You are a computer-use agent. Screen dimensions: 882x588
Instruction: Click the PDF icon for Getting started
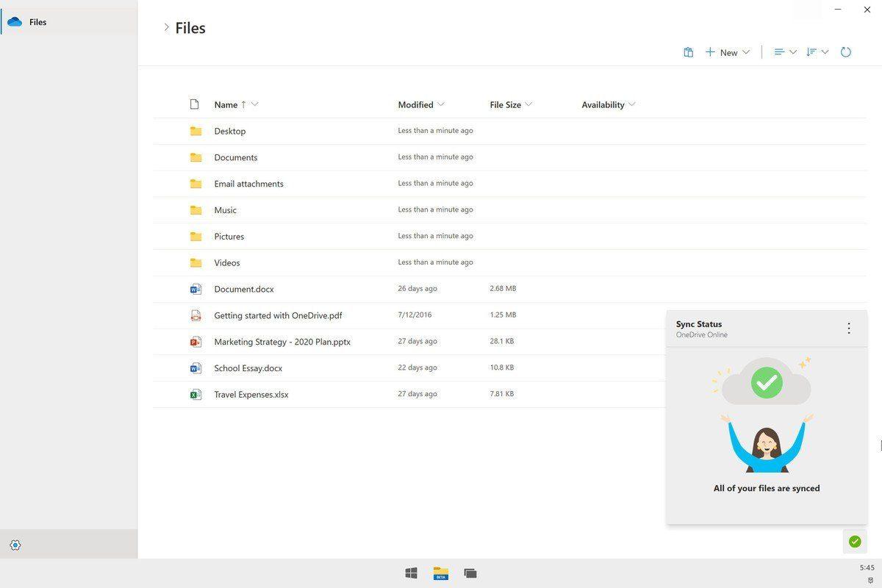point(196,315)
